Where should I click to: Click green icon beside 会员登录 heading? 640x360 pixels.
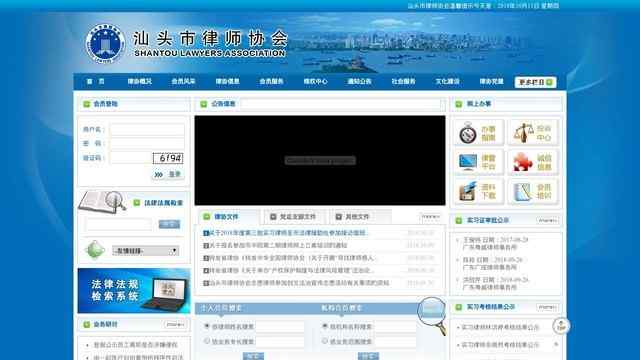[x=87, y=104]
